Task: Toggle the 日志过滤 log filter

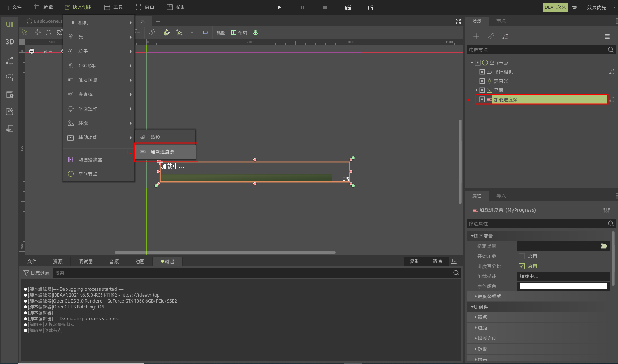Action: point(36,273)
